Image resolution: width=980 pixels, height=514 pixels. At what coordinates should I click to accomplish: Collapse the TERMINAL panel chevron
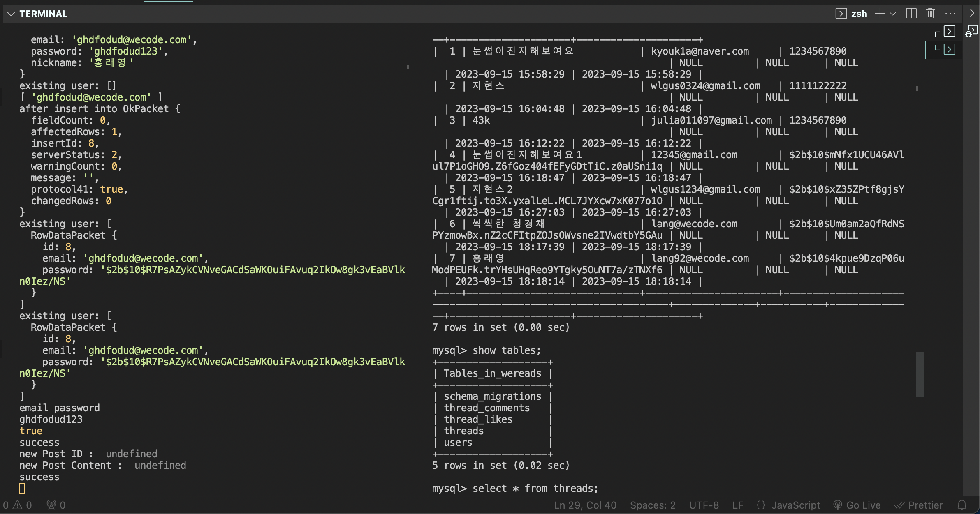(11, 14)
